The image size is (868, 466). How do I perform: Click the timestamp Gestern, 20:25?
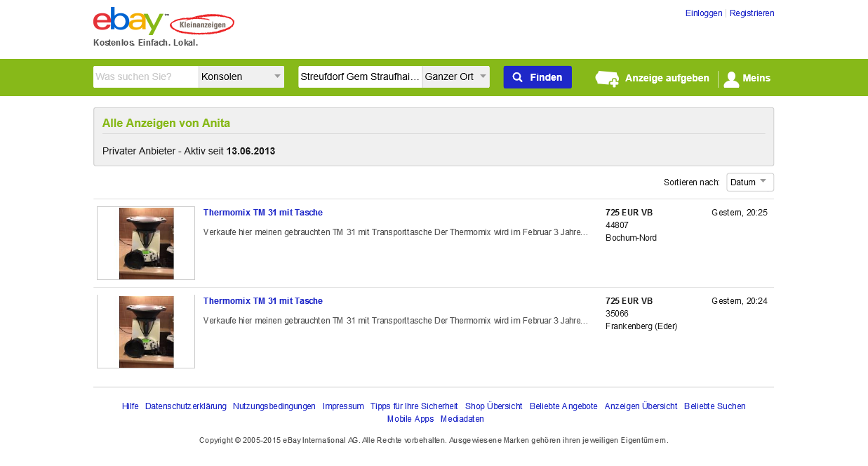point(740,213)
